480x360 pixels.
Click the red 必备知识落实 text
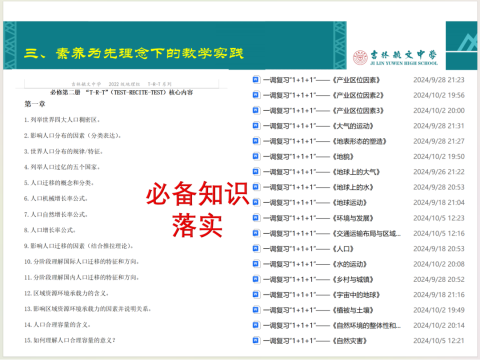pyautogui.click(x=198, y=209)
